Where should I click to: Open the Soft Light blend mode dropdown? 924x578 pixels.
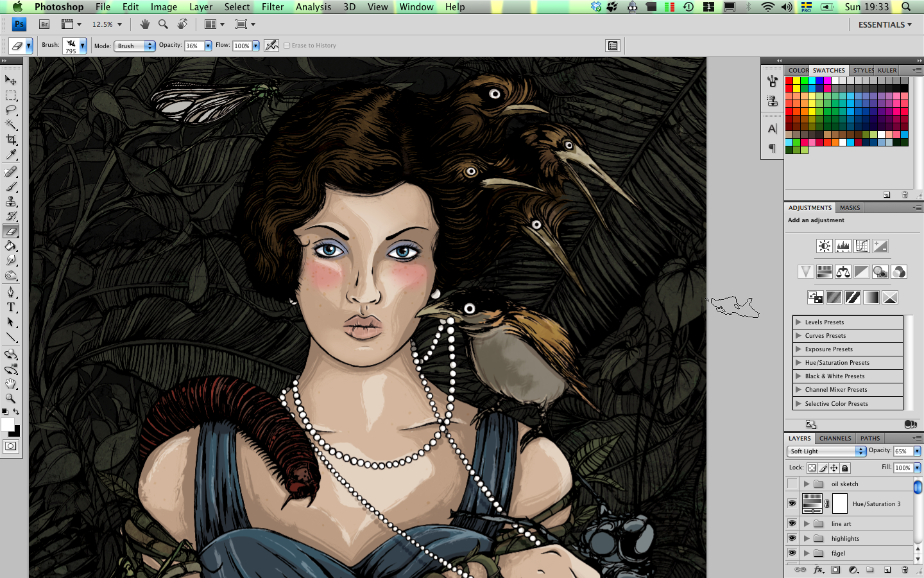click(x=826, y=451)
